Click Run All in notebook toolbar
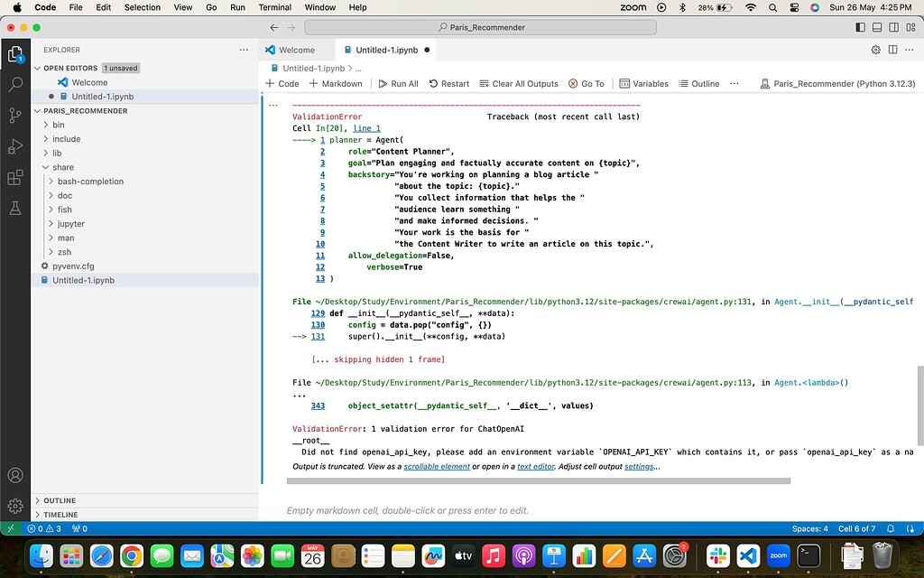Viewport: 924px width, 578px height. pyautogui.click(x=398, y=84)
